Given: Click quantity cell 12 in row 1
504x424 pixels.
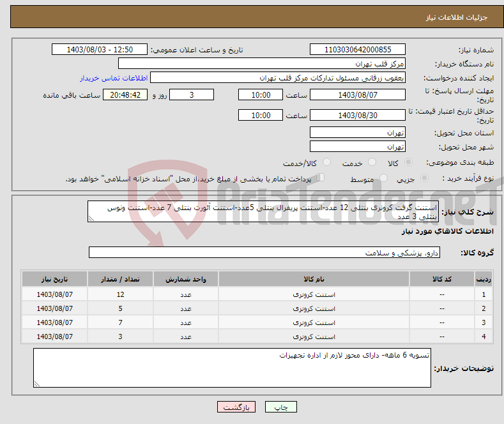Looking at the screenshot, I should tap(120, 294).
